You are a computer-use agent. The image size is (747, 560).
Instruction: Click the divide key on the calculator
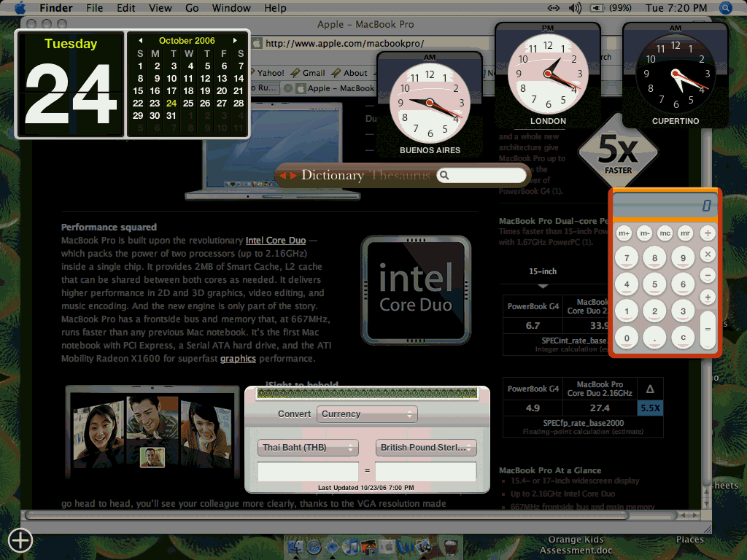tap(708, 233)
